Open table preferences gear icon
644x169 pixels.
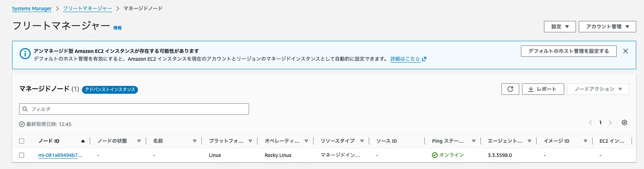(624, 122)
